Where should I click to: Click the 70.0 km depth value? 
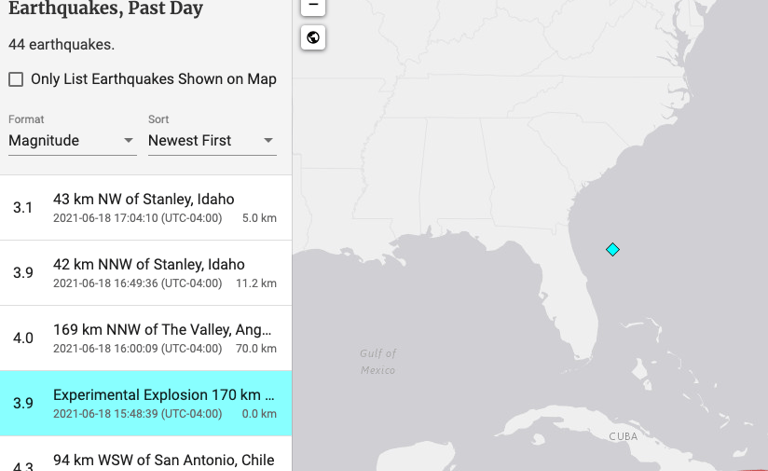pyautogui.click(x=256, y=349)
